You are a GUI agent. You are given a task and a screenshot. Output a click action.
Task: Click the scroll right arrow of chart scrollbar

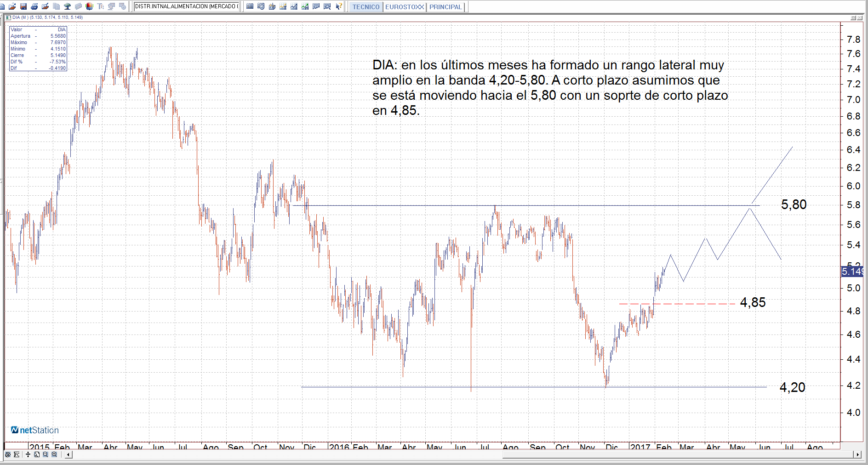coord(857,455)
